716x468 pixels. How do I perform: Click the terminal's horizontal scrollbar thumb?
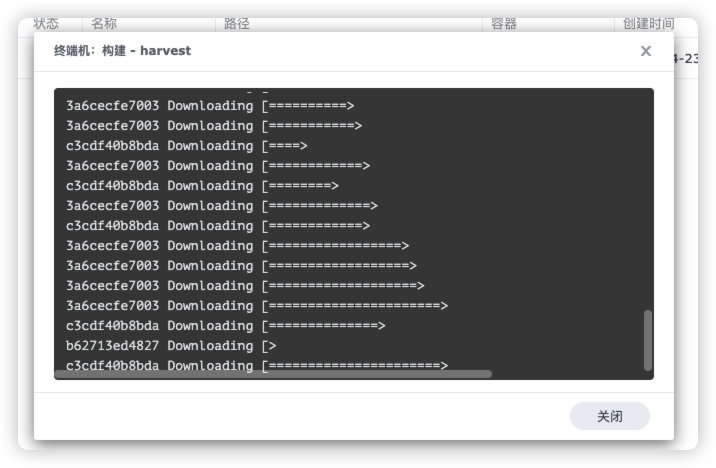pyautogui.click(x=273, y=374)
